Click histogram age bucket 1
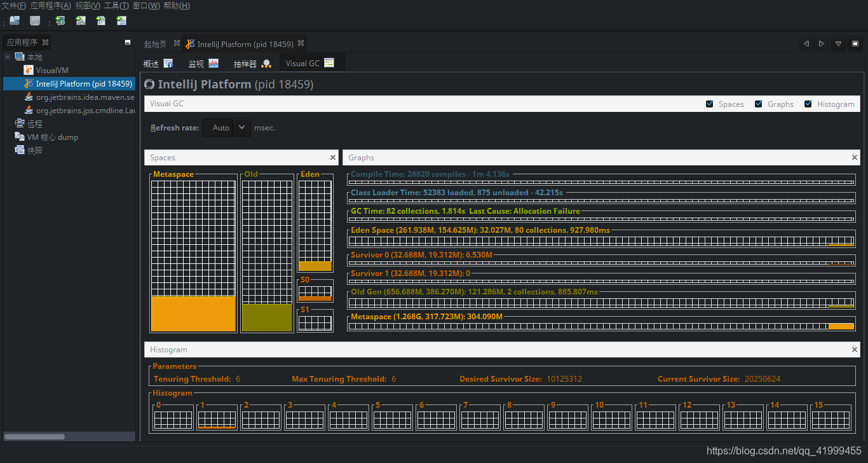The image size is (868, 463). [217, 417]
